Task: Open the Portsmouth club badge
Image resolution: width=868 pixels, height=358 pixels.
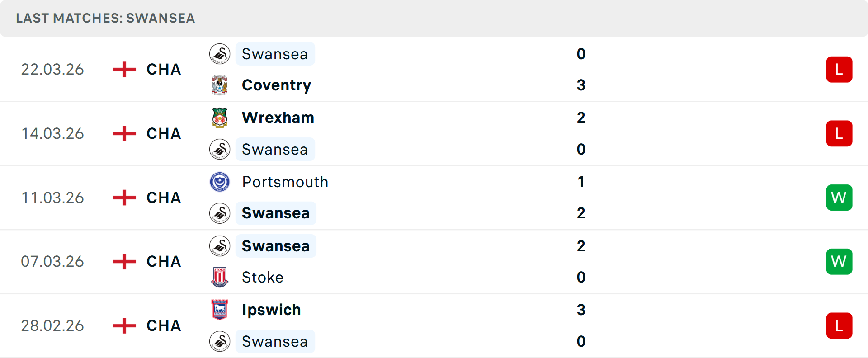Action: pyautogui.click(x=220, y=182)
